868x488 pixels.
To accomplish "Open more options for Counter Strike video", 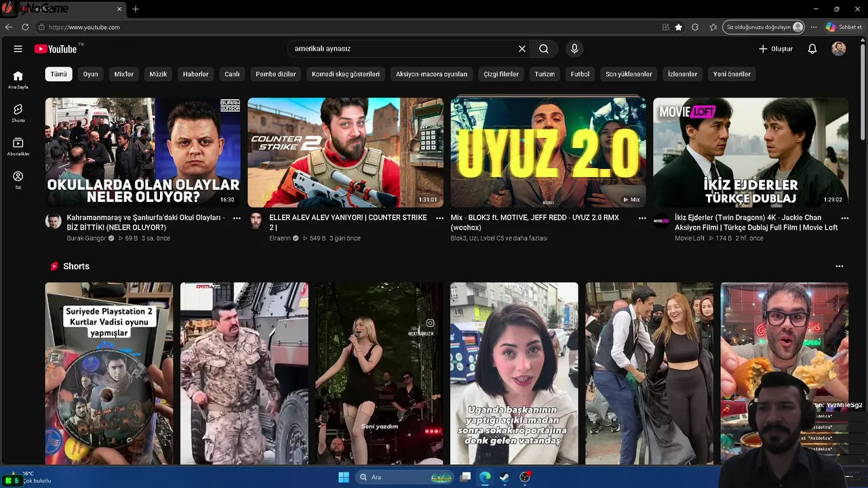I will click(x=439, y=218).
